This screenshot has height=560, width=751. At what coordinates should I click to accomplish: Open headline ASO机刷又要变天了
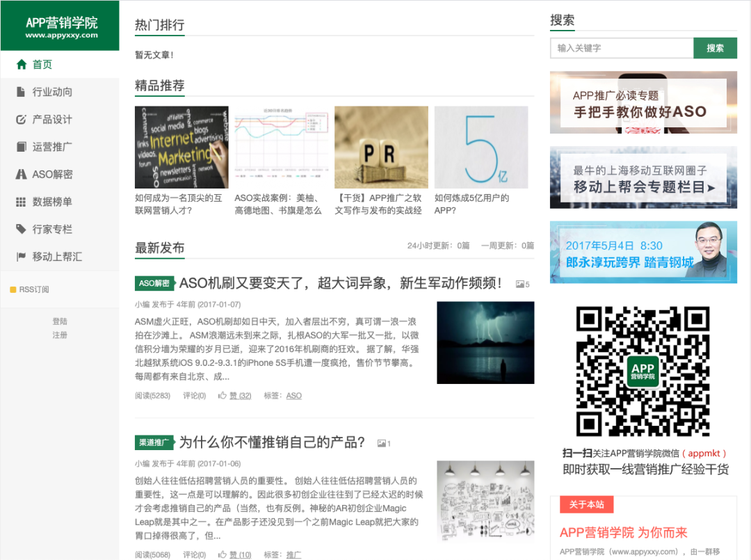tap(341, 283)
